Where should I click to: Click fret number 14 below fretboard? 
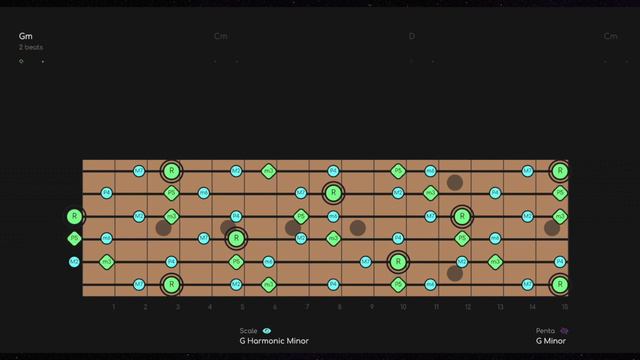click(532, 307)
